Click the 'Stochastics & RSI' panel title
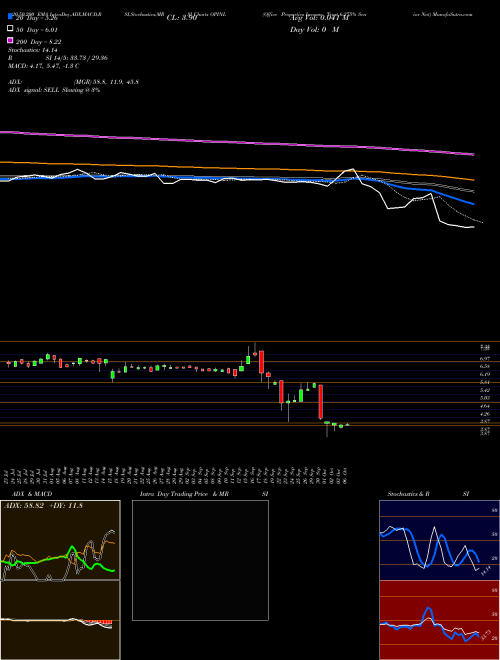The width and height of the screenshot is (500, 660). tap(428, 494)
